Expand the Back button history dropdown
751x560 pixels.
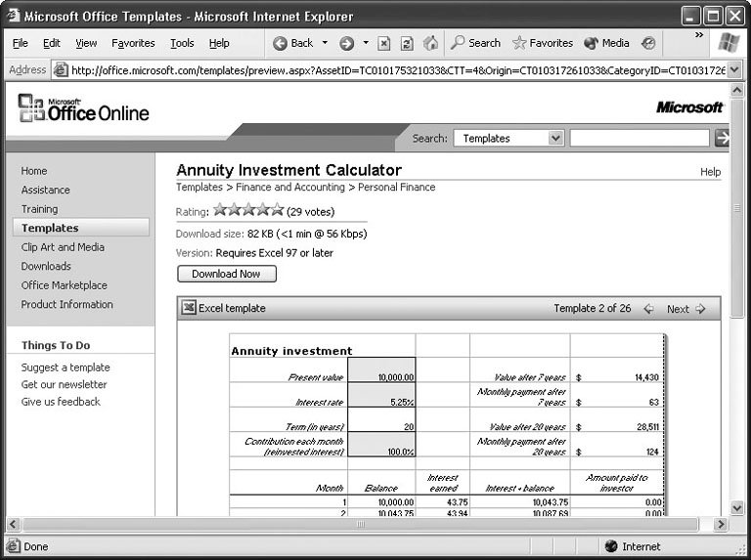pos(325,43)
